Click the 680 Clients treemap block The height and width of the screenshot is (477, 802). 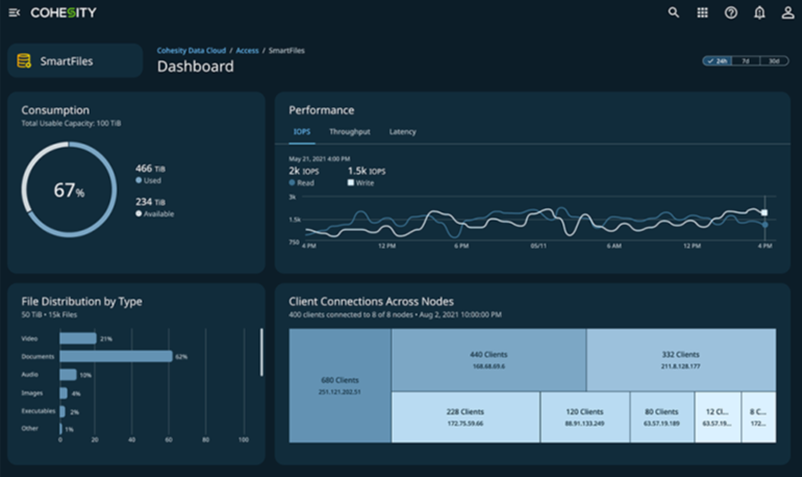click(x=340, y=385)
